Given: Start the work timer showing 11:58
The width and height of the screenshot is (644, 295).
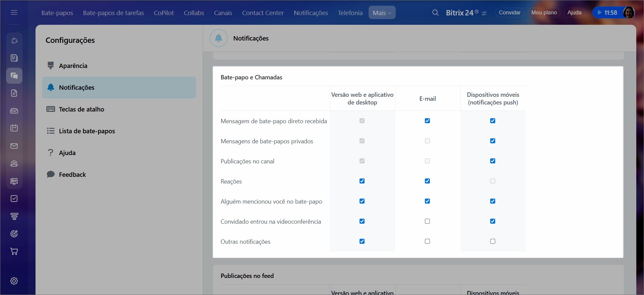Looking at the screenshot, I should tap(606, 13).
